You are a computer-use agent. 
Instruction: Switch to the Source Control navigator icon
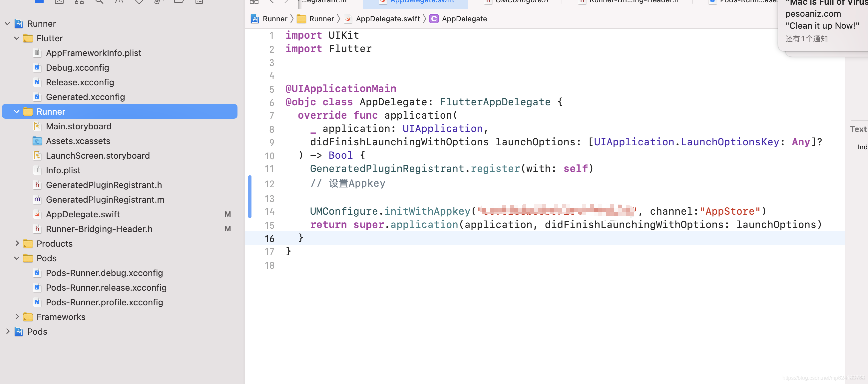coord(59,2)
